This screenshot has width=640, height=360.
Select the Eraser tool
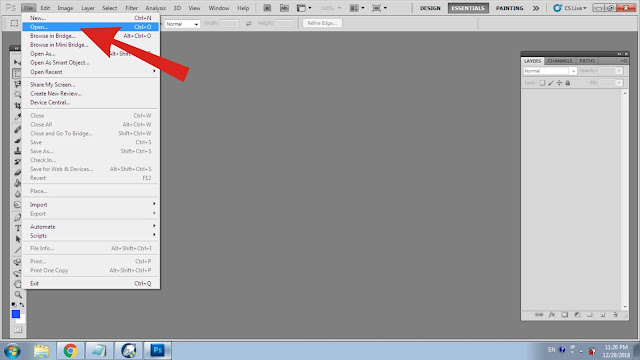click(x=17, y=172)
